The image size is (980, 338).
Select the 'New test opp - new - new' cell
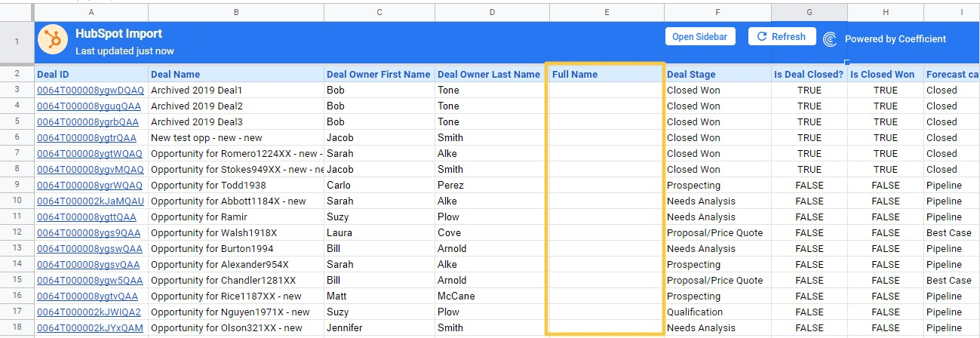pyautogui.click(x=235, y=138)
